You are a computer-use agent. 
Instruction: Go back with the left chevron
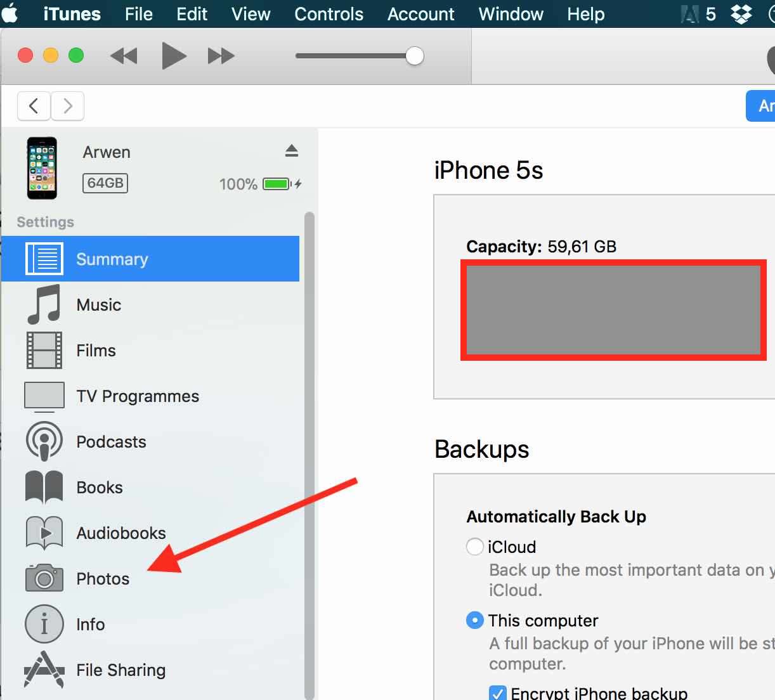click(34, 106)
